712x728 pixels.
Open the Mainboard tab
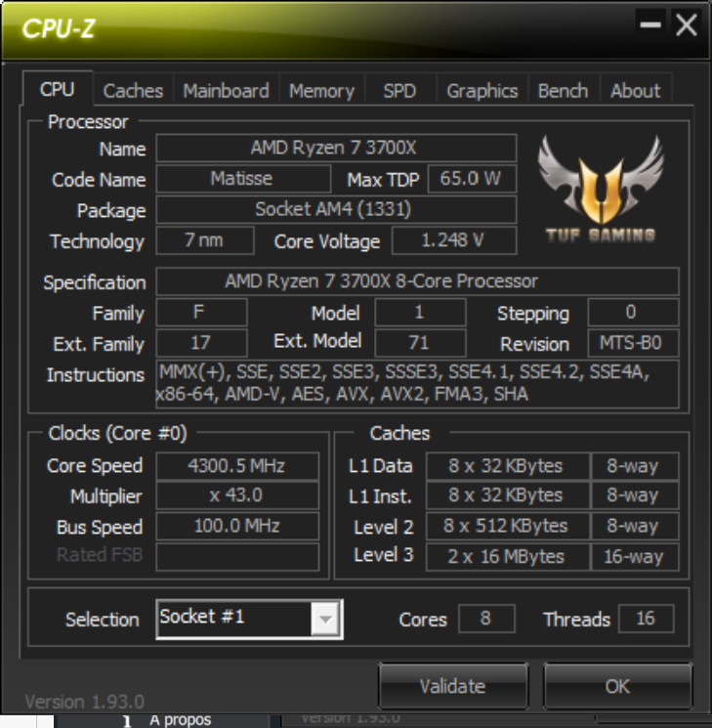(226, 91)
